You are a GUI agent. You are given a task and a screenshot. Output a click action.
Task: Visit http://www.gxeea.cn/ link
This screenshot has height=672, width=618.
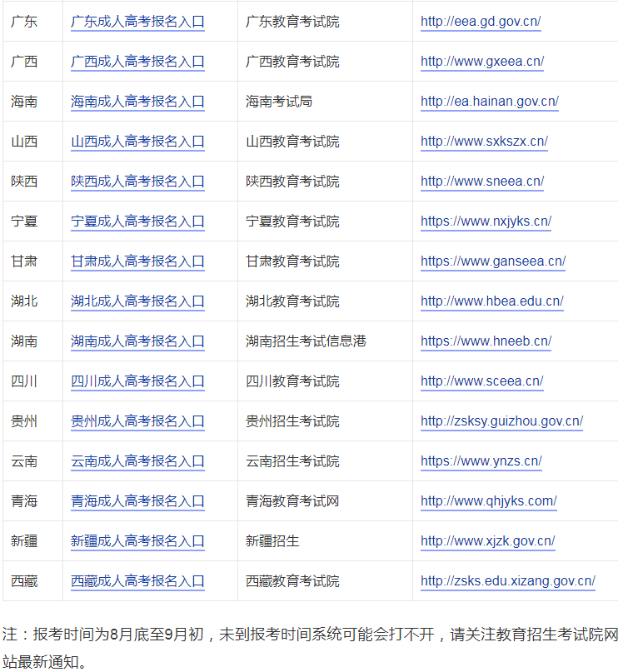(x=482, y=62)
